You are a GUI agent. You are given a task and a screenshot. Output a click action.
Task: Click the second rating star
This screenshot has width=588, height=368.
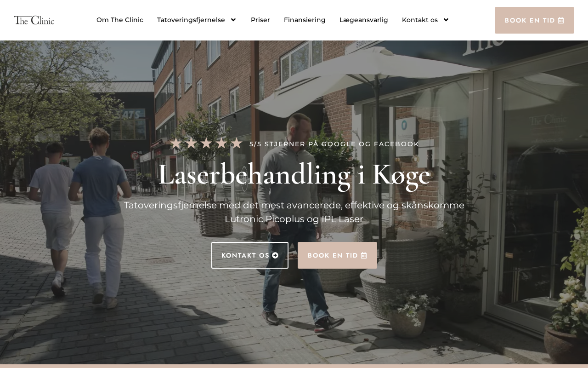click(191, 144)
